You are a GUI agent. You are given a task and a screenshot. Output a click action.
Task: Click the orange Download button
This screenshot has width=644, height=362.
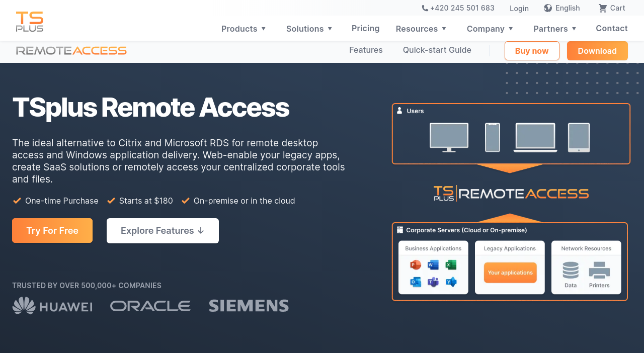tap(597, 51)
